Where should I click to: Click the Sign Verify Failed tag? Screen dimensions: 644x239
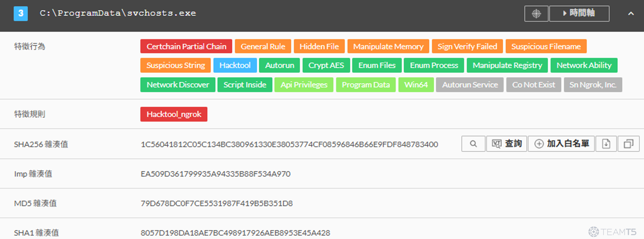click(x=467, y=46)
